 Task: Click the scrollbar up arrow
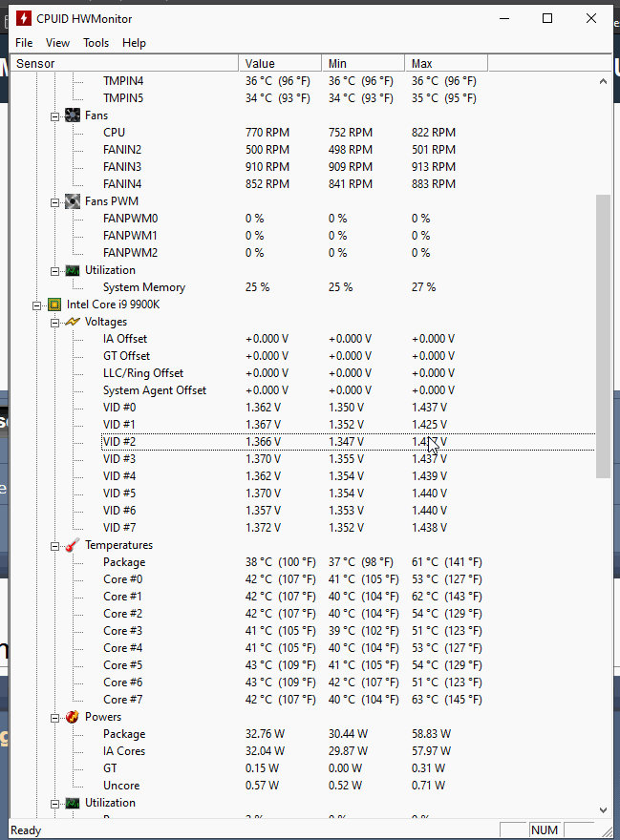pos(603,81)
